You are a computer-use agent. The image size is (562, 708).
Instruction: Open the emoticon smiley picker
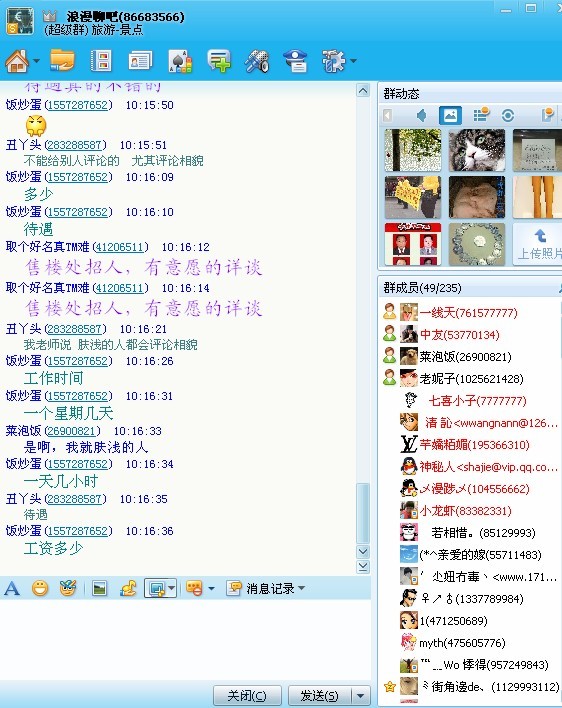tap(40, 588)
